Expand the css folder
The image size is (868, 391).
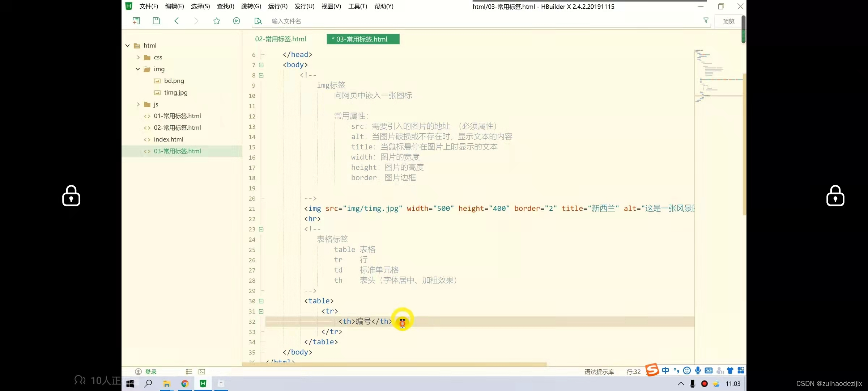pyautogui.click(x=138, y=58)
